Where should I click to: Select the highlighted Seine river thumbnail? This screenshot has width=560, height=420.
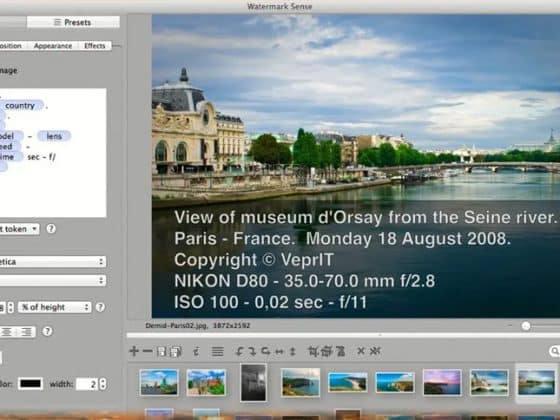tap(536, 382)
